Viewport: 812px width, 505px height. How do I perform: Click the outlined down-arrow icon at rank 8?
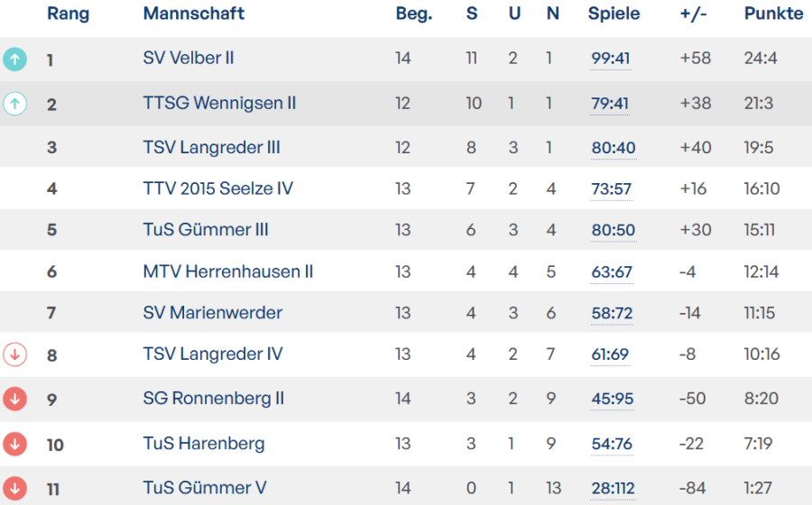point(14,354)
